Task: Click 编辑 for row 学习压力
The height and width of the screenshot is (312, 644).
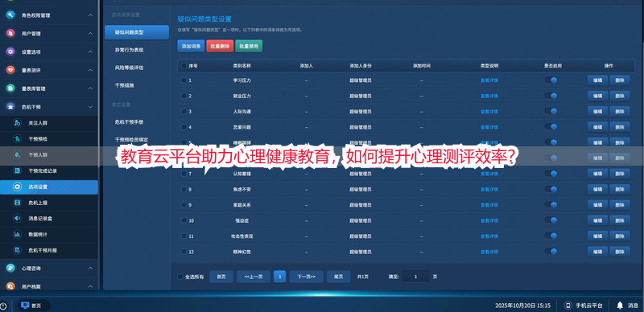Action: (x=597, y=80)
